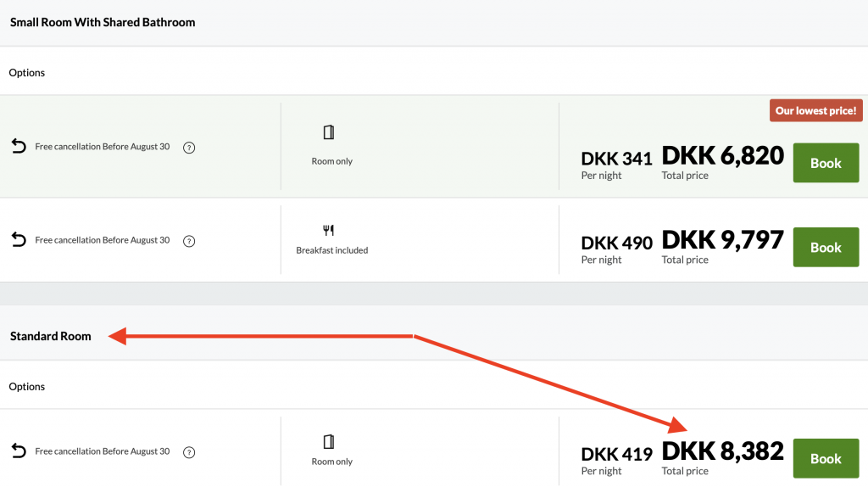Viewport: 868px width, 487px height.
Task: Click Options label under Standard Room
Action: coord(26,387)
